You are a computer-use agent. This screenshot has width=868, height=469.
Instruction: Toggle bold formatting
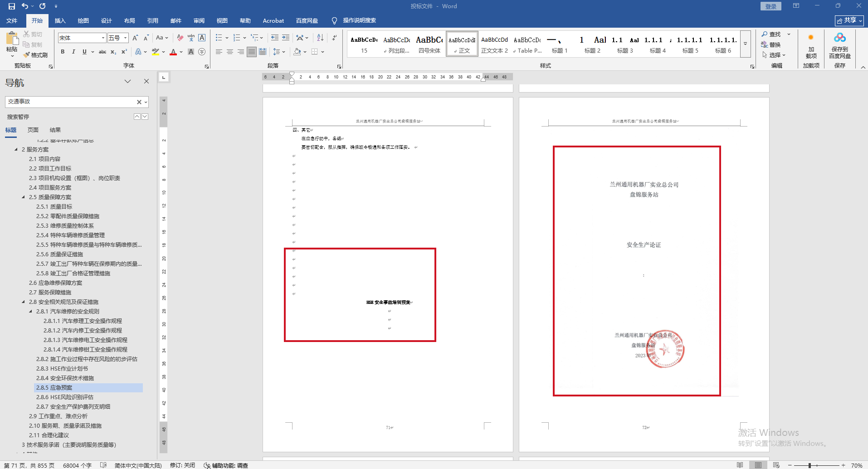(63, 52)
